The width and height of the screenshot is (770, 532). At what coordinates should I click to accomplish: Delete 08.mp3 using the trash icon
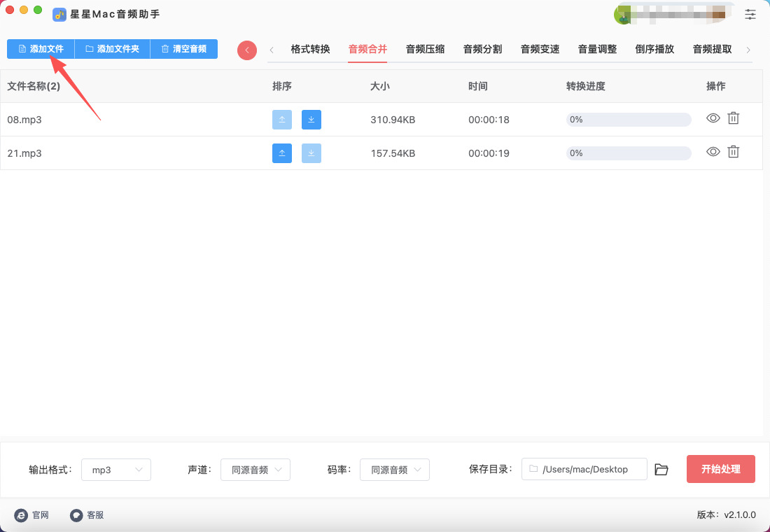[x=733, y=118]
